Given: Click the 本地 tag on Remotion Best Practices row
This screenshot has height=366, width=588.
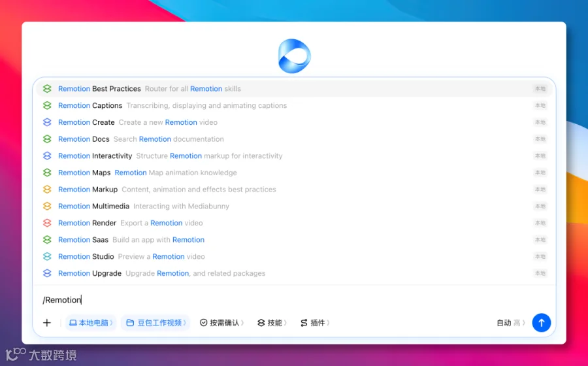Looking at the screenshot, I should (540, 89).
